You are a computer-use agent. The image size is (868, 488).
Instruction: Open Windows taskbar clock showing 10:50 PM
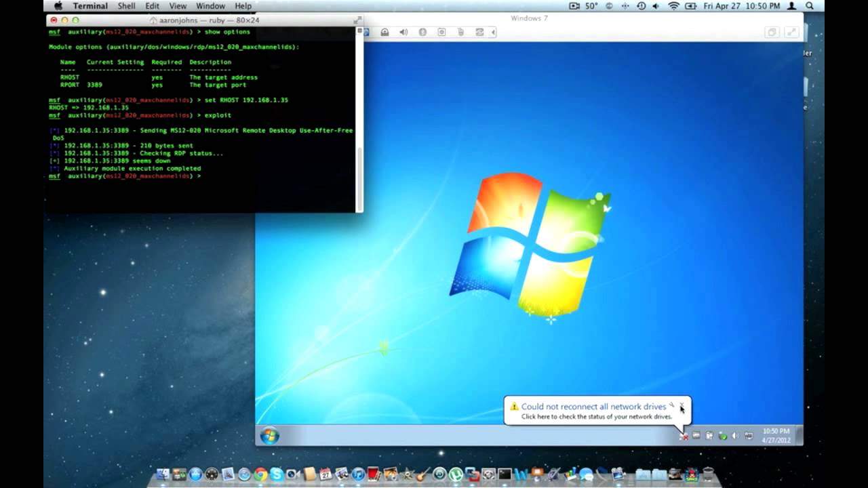coord(776,435)
